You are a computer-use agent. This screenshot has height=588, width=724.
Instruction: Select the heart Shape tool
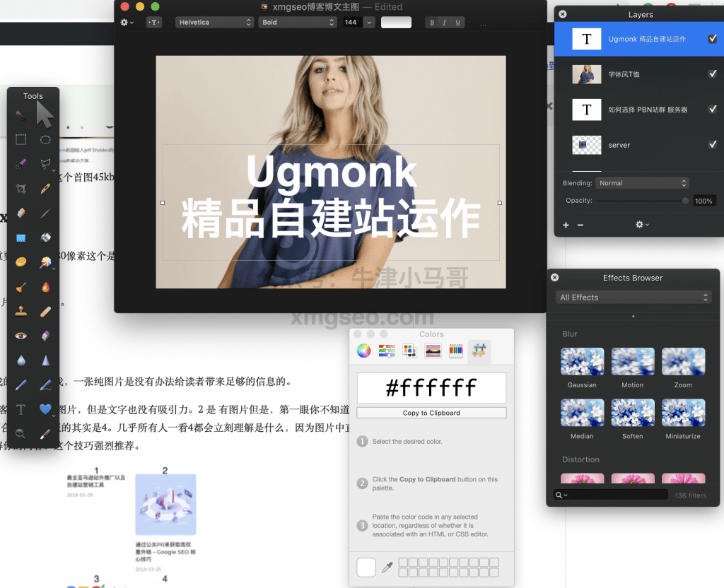45,409
